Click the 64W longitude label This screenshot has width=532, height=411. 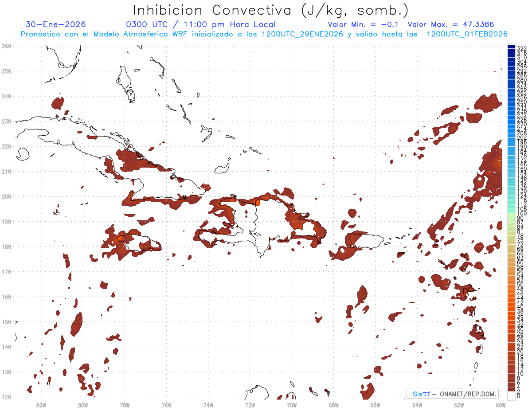click(x=417, y=405)
